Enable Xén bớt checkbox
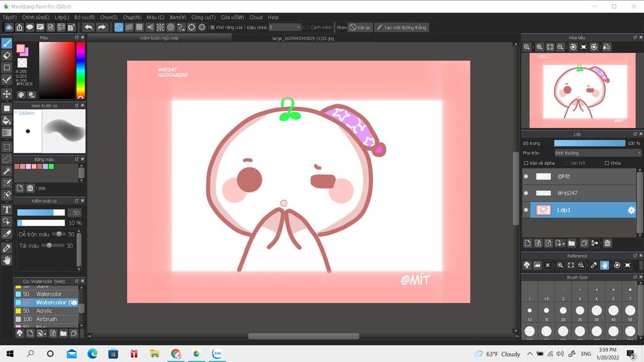Screen dimensions: 644x362 567,163
